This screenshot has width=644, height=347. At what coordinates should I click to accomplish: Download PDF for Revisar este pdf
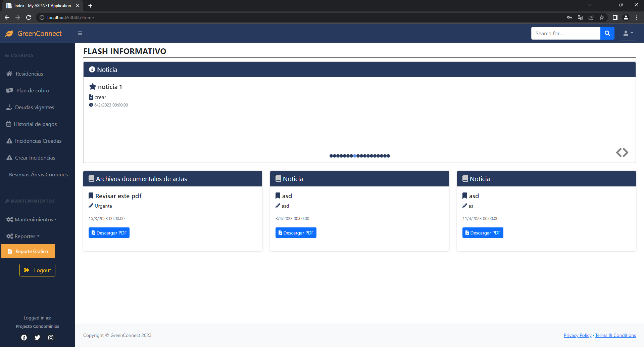pyautogui.click(x=109, y=233)
